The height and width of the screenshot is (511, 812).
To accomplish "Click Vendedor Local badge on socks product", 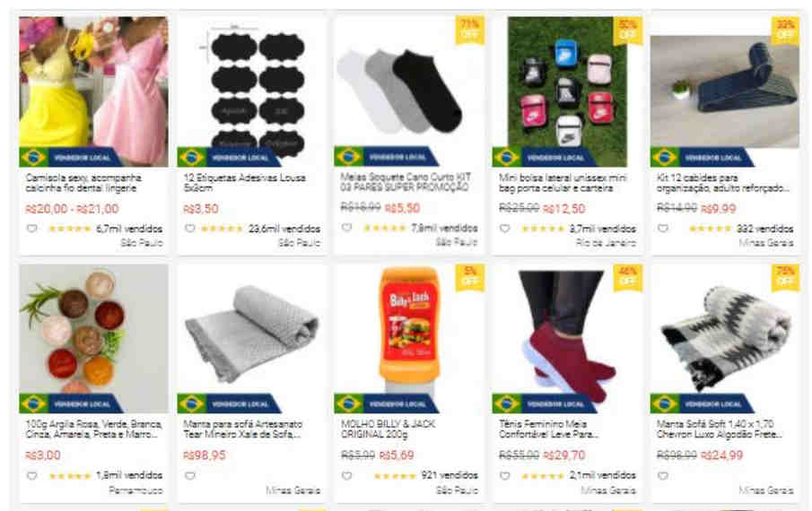I will coord(387,157).
